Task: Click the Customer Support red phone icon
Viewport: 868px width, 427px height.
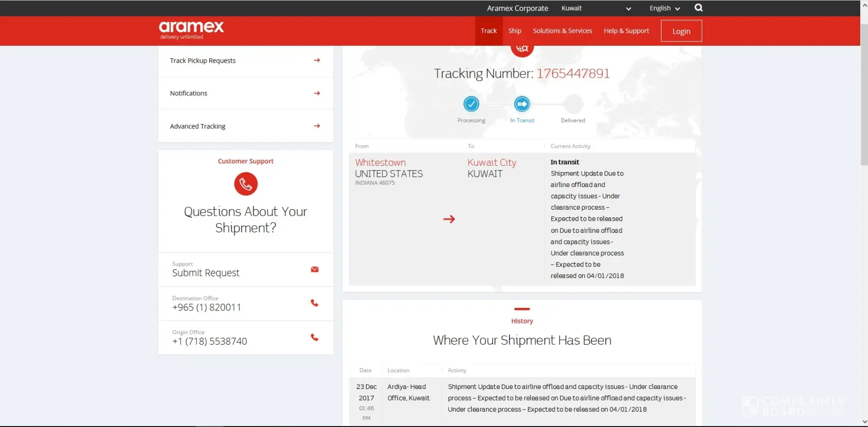Action: tap(246, 184)
